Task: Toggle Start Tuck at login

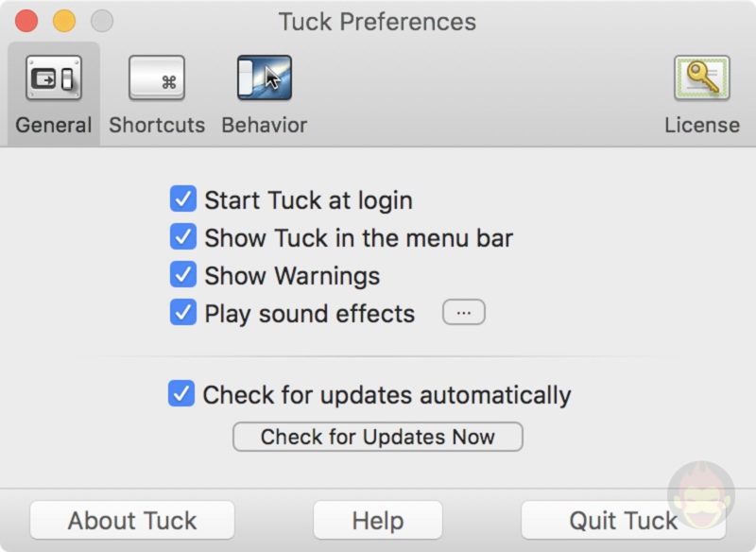Action: (x=183, y=199)
